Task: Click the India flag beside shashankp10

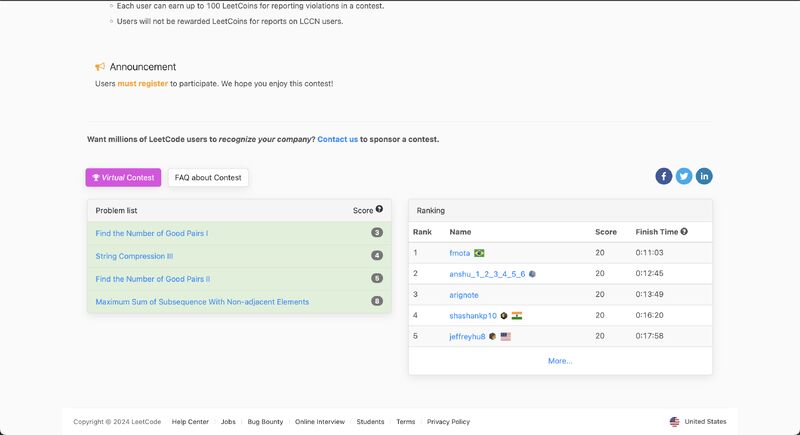Action: pos(517,315)
